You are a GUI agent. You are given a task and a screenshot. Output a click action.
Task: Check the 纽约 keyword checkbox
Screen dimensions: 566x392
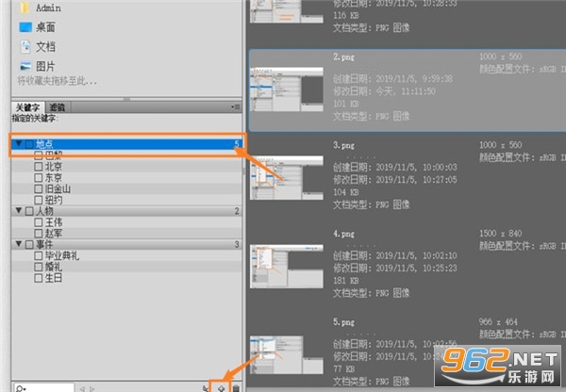point(39,200)
